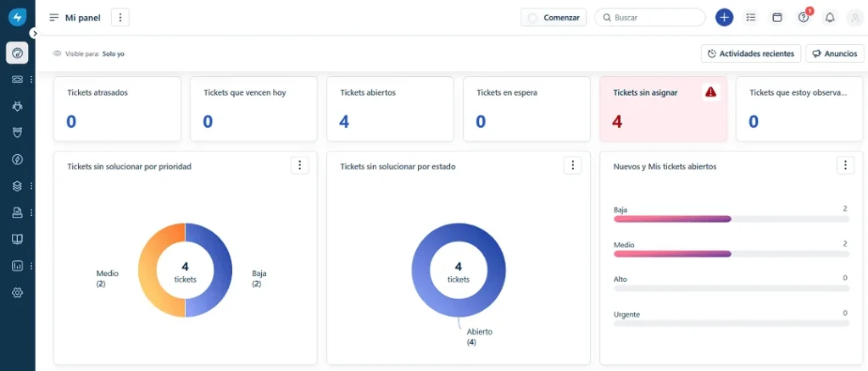Viewport: 868px width, 371px height.
Task: Open Anuncios
Action: [x=835, y=53]
